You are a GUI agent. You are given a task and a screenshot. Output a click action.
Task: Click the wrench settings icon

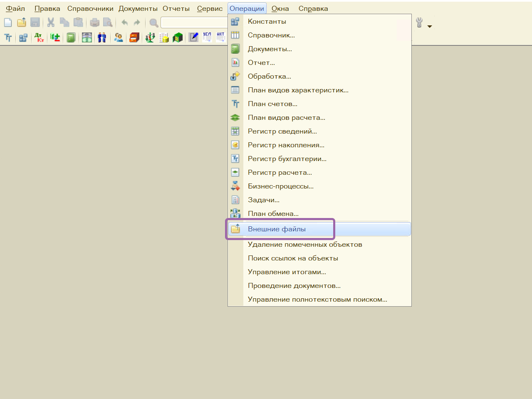pos(419,23)
